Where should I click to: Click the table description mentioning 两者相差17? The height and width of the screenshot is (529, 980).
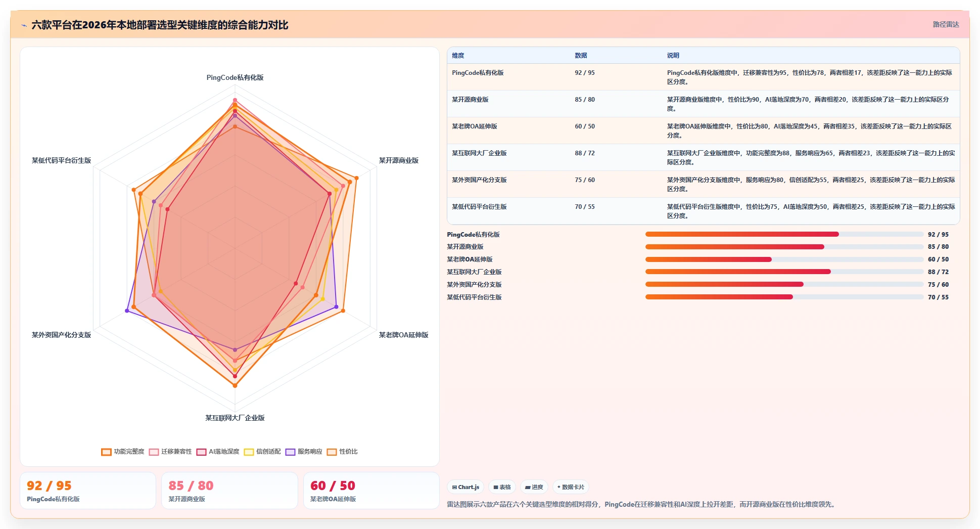click(810, 77)
